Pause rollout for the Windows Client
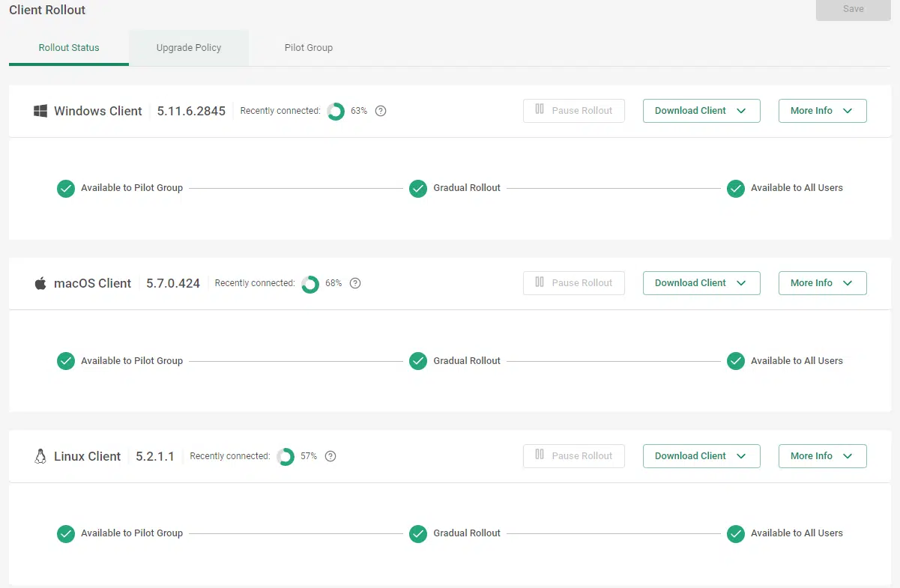The width and height of the screenshot is (900, 588). click(x=574, y=111)
